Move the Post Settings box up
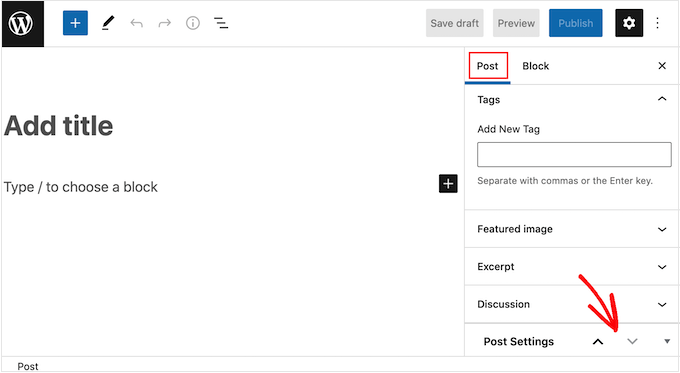This screenshot has width=680, height=373. click(x=598, y=342)
